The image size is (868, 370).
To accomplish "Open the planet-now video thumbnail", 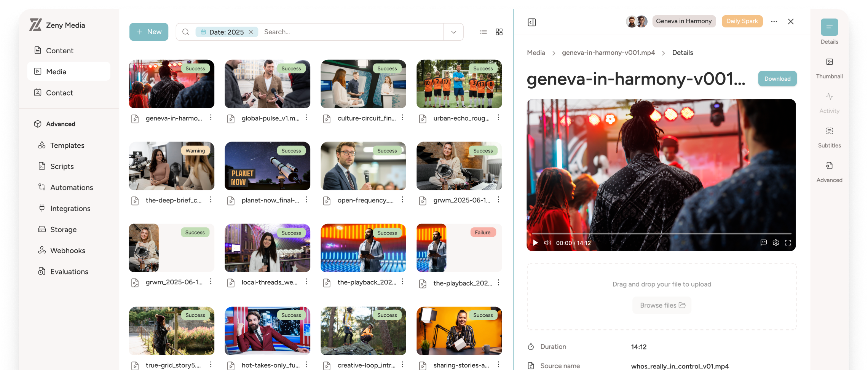I will point(267,166).
